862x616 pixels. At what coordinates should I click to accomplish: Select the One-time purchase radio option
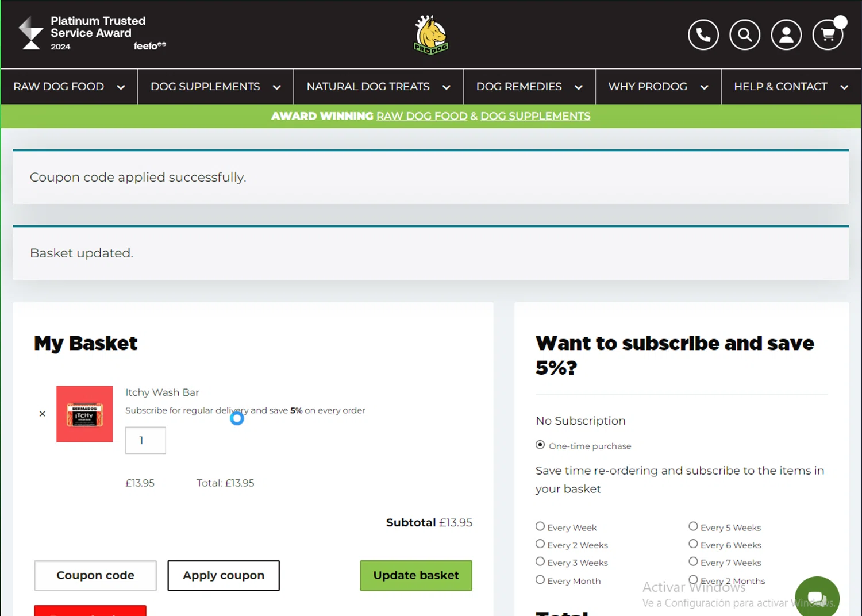pyautogui.click(x=540, y=445)
